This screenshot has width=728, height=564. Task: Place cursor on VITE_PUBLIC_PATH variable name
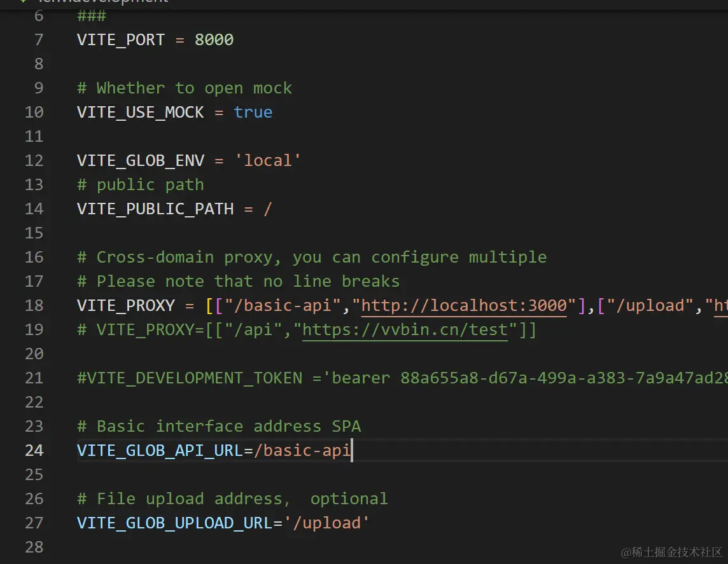point(155,209)
